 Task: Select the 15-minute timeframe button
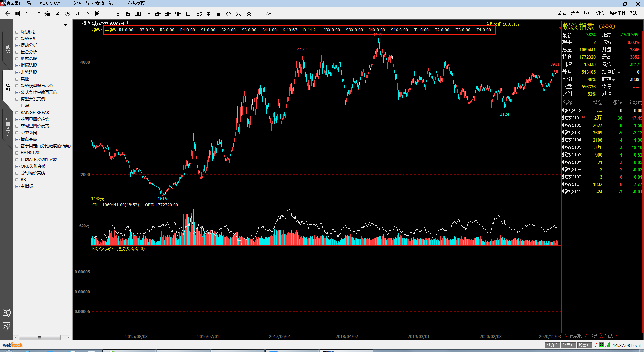128,14
